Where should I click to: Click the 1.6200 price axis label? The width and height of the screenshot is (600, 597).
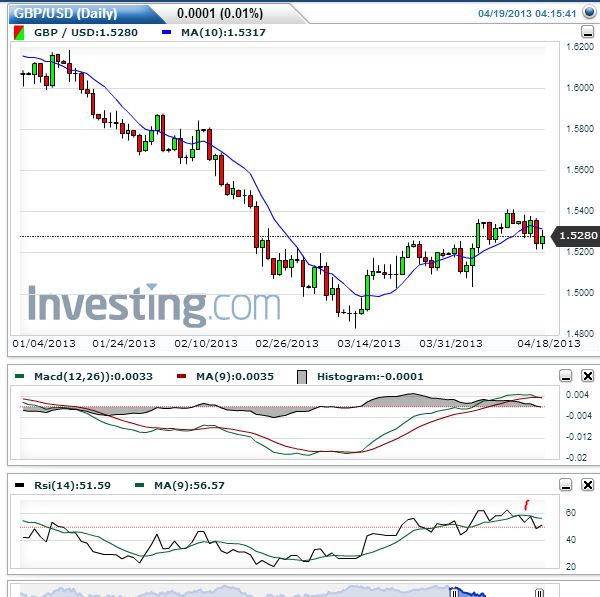(580, 47)
